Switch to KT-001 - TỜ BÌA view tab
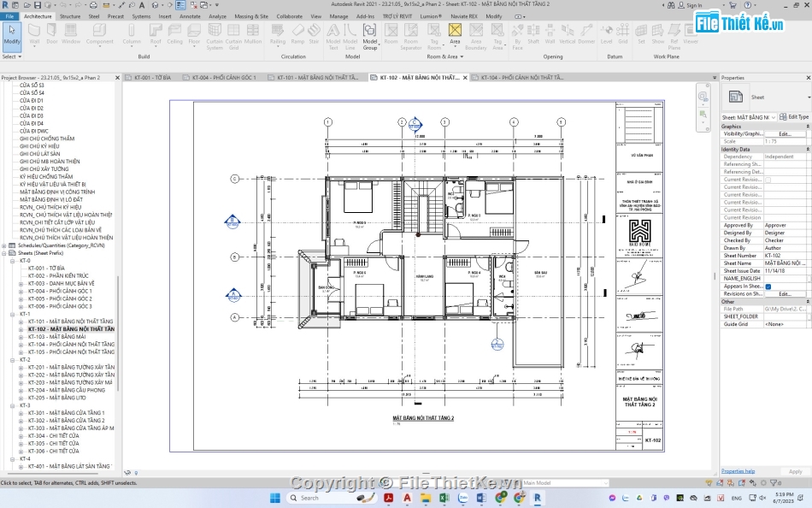The width and height of the screenshot is (812, 508). pos(152,77)
